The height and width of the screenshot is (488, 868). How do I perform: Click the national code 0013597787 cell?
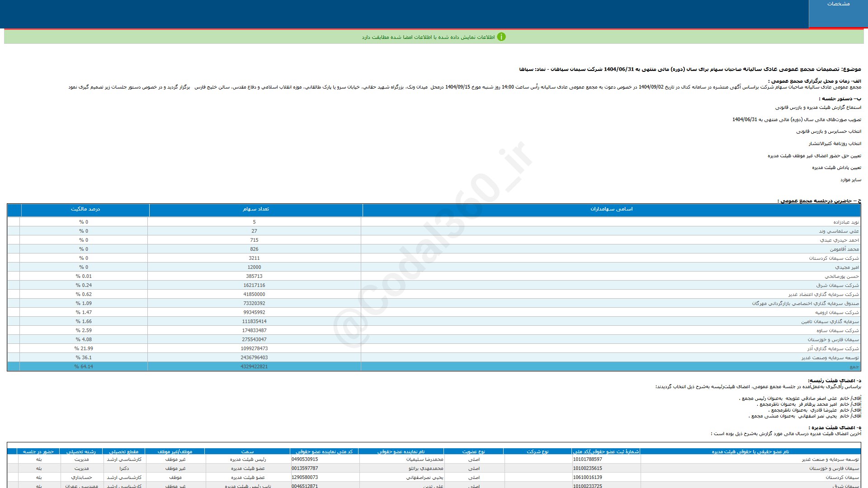[305, 468]
